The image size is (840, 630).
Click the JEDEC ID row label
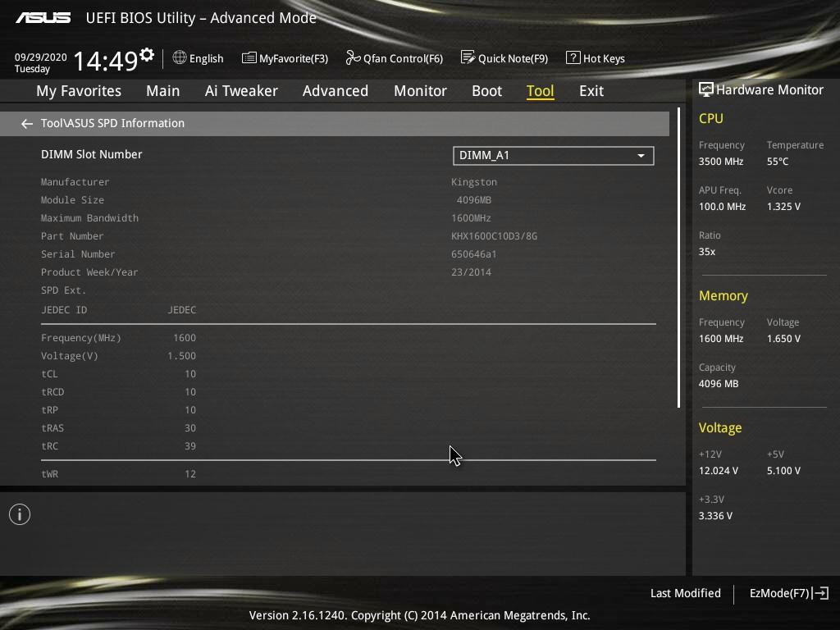point(64,309)
